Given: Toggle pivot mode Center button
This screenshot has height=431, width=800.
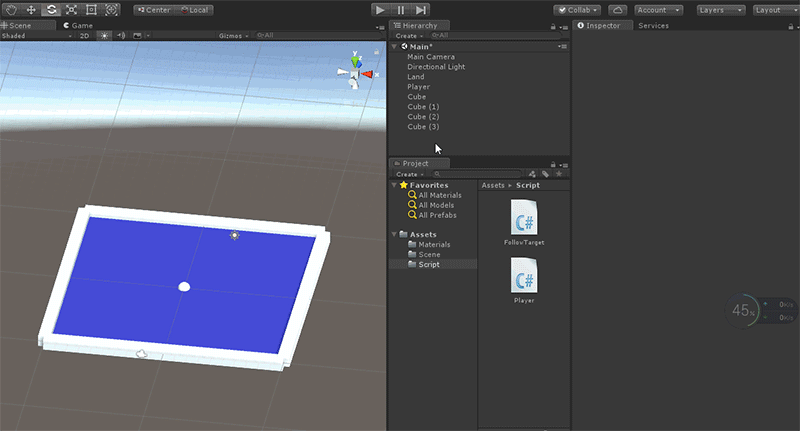Looking at the screenshot, I should 155,10.
